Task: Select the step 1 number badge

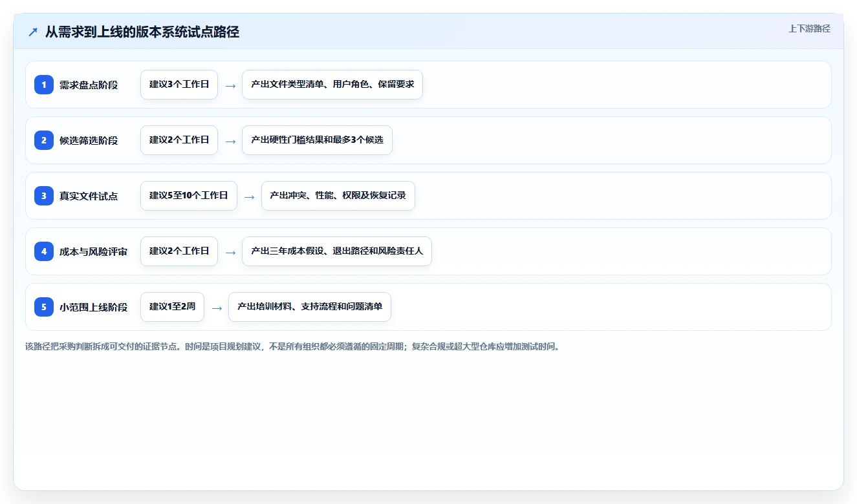Action: (44, 85)
